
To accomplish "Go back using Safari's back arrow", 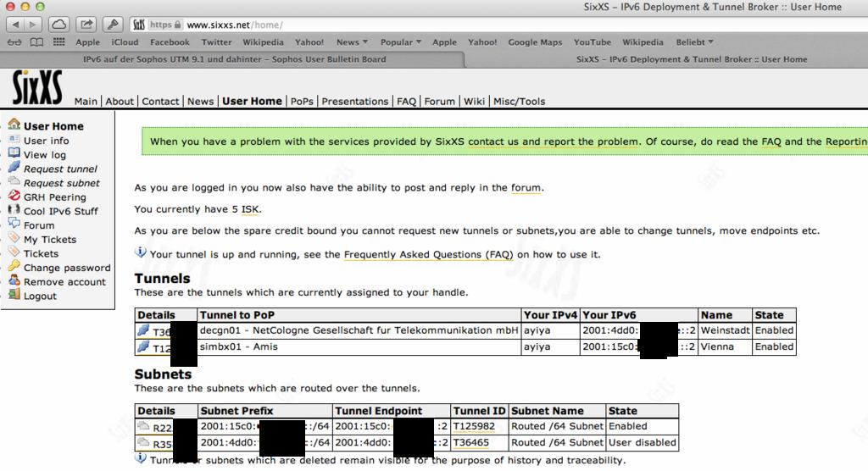I will (x=16, y=25).
